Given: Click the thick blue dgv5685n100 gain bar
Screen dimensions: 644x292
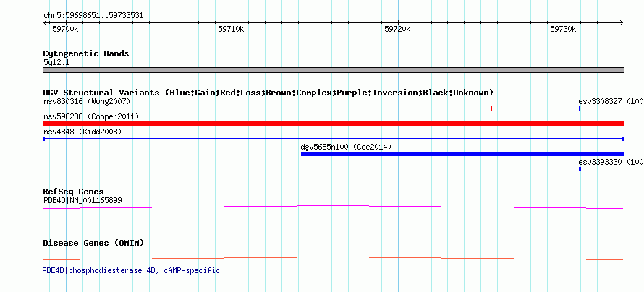Looking at the screenshot, I should (x=462, y=154).
